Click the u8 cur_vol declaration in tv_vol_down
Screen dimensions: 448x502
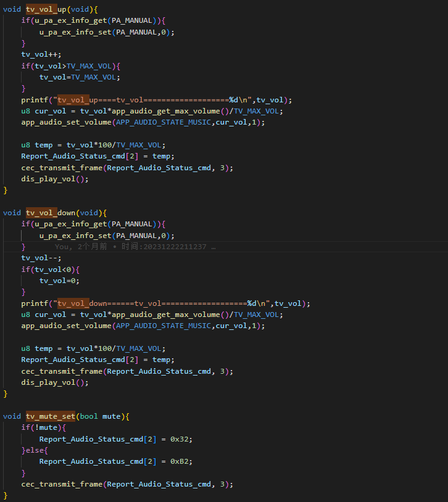click(152, 315)
